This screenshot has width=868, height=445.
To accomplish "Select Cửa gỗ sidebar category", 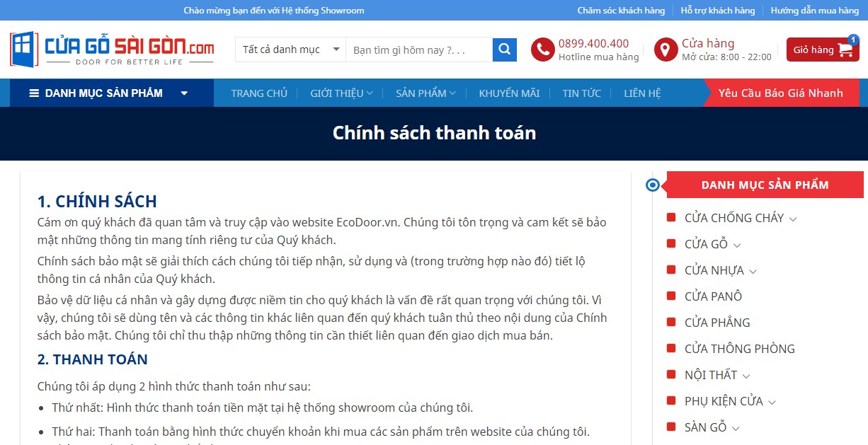I will click(706, 244).
